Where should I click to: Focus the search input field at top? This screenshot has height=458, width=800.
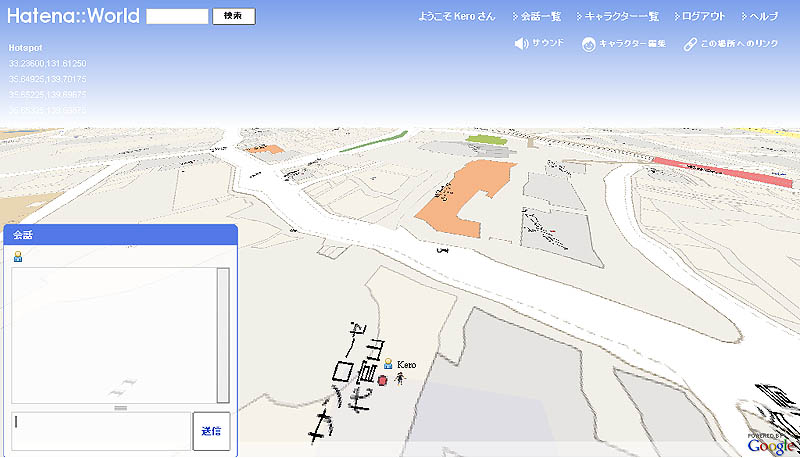coord(177,16)
